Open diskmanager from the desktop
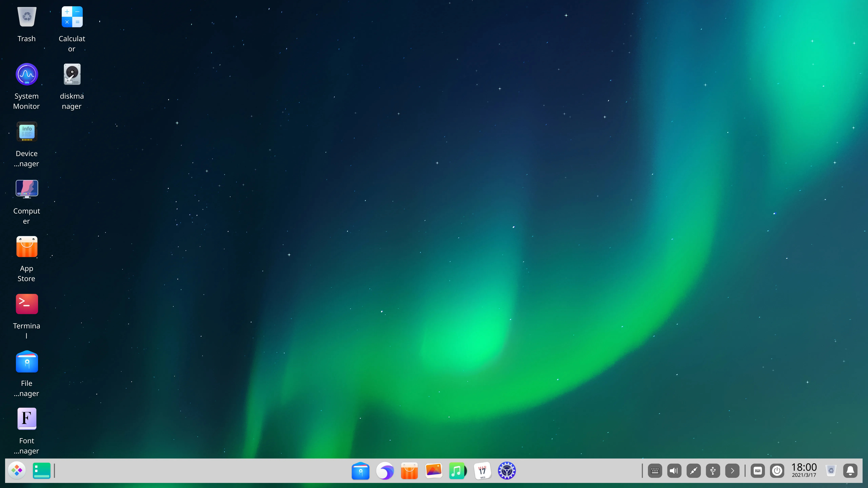The width and height of the screenshot is (868, 488). 72,74
